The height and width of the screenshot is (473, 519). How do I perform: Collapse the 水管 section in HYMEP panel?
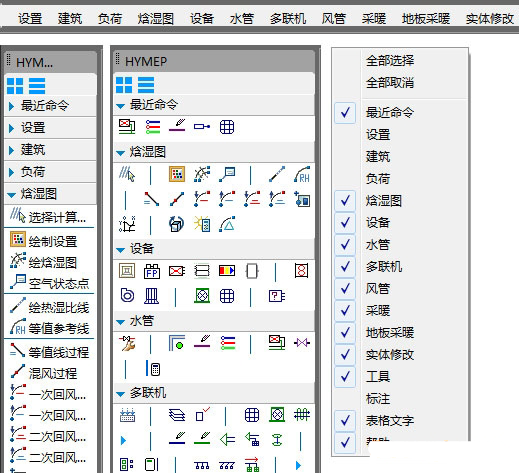(x=120, y=322)
